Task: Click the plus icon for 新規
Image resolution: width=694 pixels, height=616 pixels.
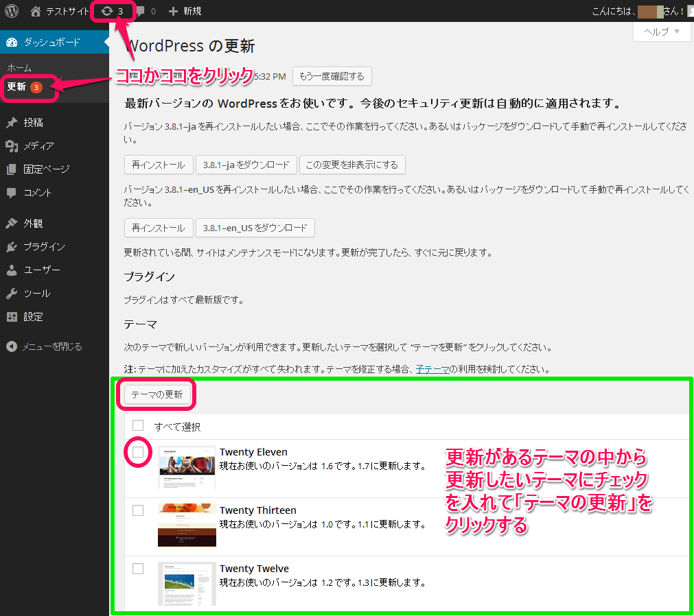Action: coord(173,11)
